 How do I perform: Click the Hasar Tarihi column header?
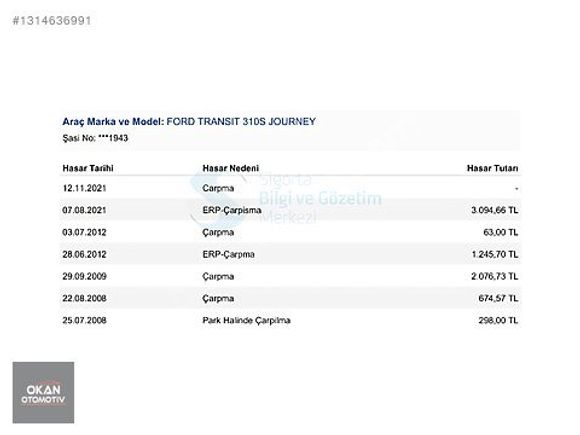click(88, 168)
